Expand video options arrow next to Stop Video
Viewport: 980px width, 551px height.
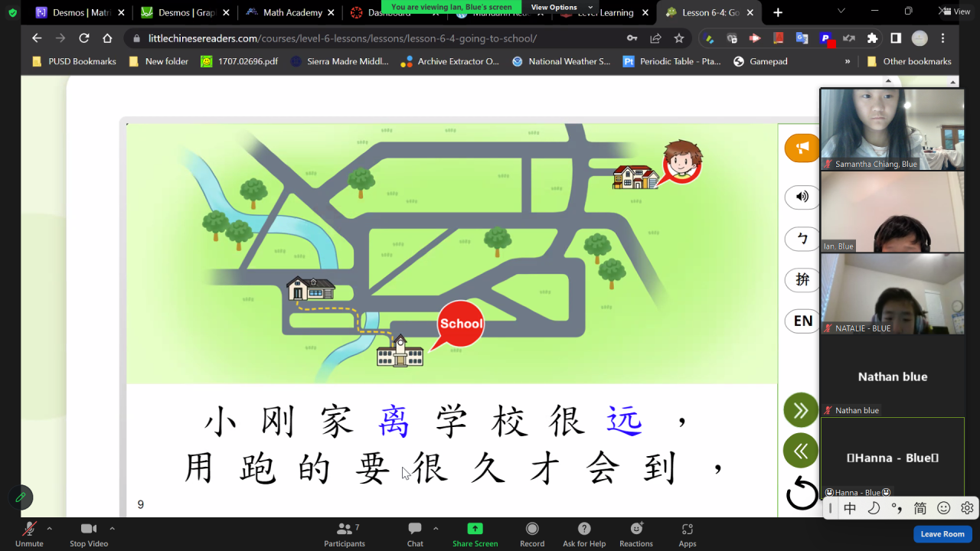(113, 528)
